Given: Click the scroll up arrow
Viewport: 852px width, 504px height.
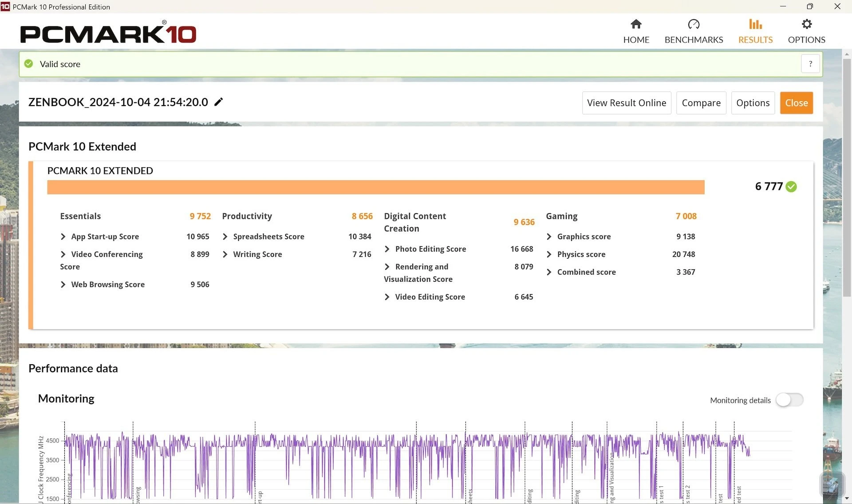Looking at the screenshot, I should [x=847, y=54].
